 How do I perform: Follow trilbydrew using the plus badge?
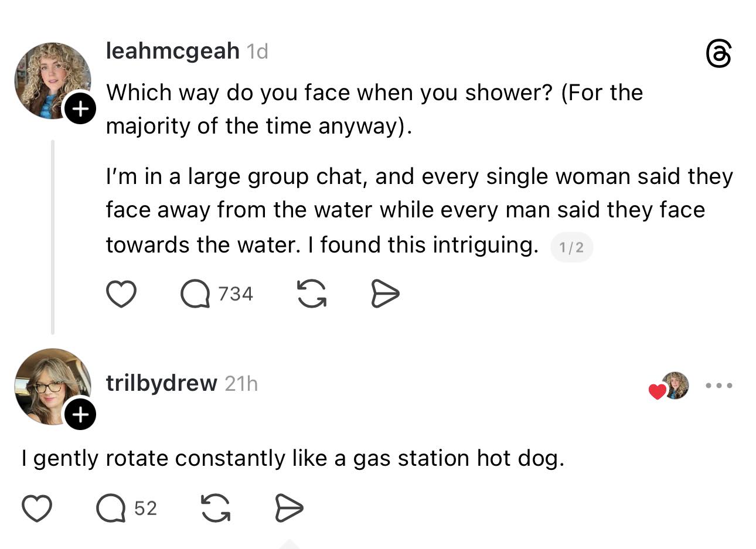coord(80,414)
